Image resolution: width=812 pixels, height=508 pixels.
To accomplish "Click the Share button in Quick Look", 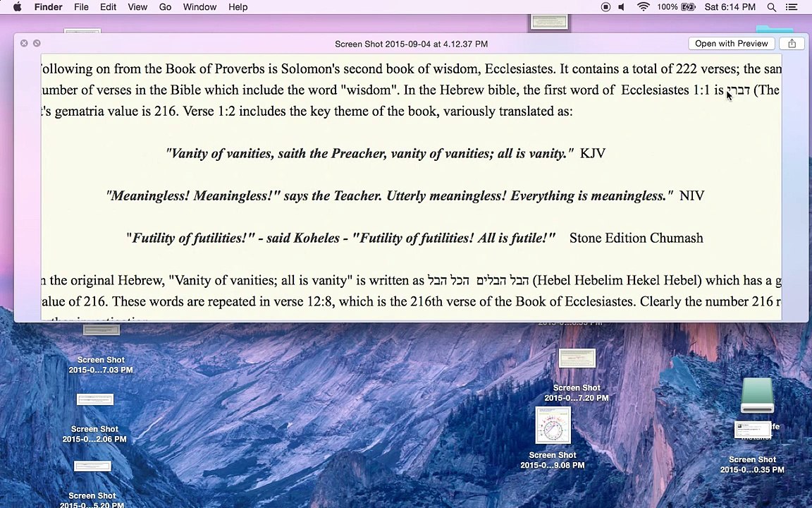I will (792, 44).
